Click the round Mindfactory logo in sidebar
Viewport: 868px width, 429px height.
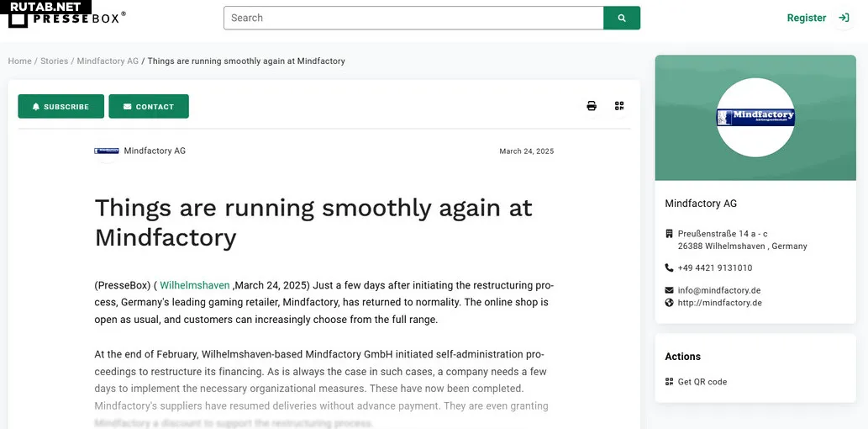point(755,118)
